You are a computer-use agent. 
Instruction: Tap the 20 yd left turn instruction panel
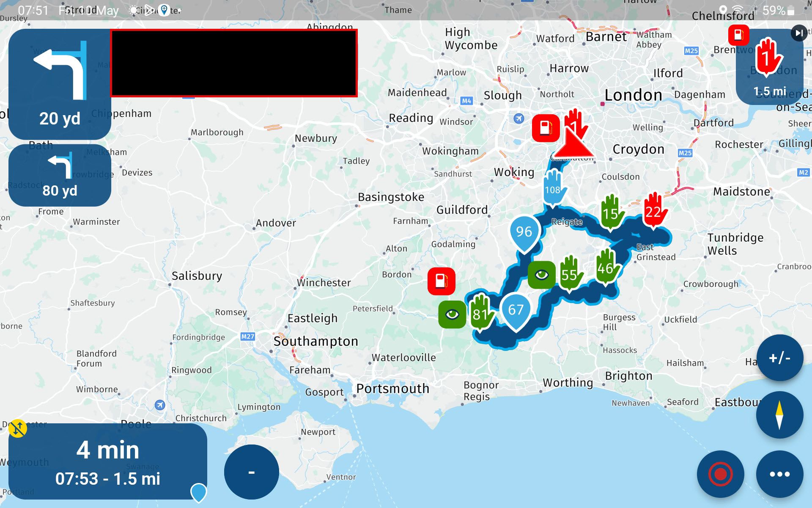tap(60, 84)
